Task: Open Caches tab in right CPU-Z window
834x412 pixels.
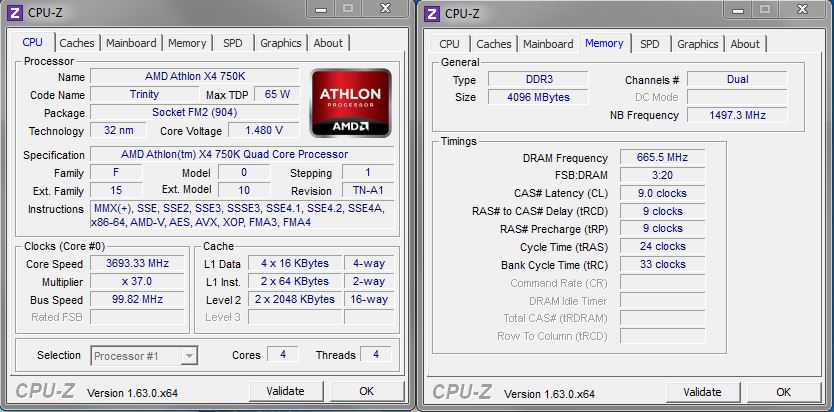Action: 494,44
